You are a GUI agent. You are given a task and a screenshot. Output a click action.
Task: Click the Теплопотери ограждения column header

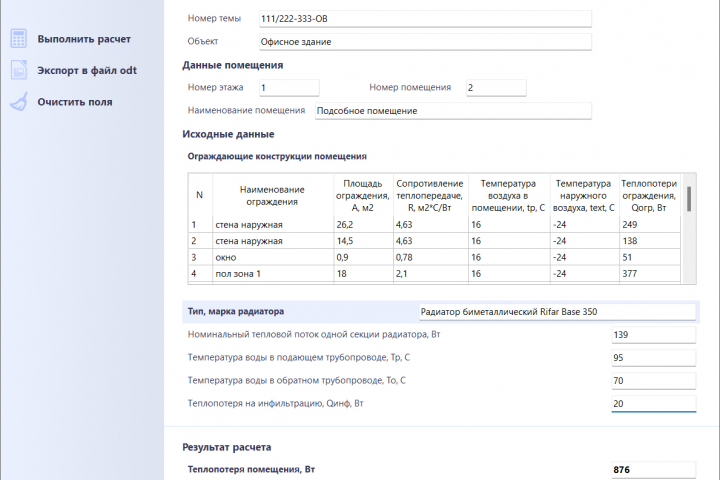[x=649, y=196]
